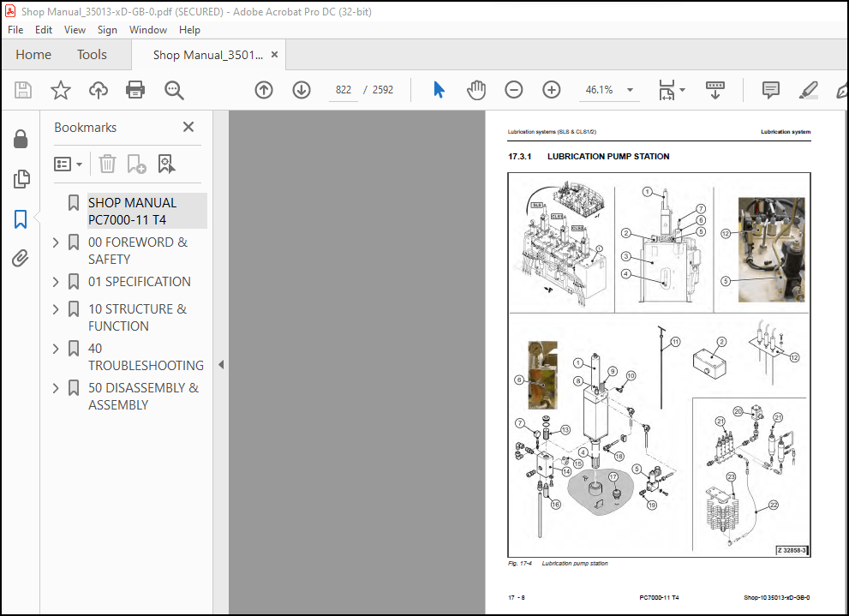
Task: Create a new bookmark
Action: tap(137, 164)
